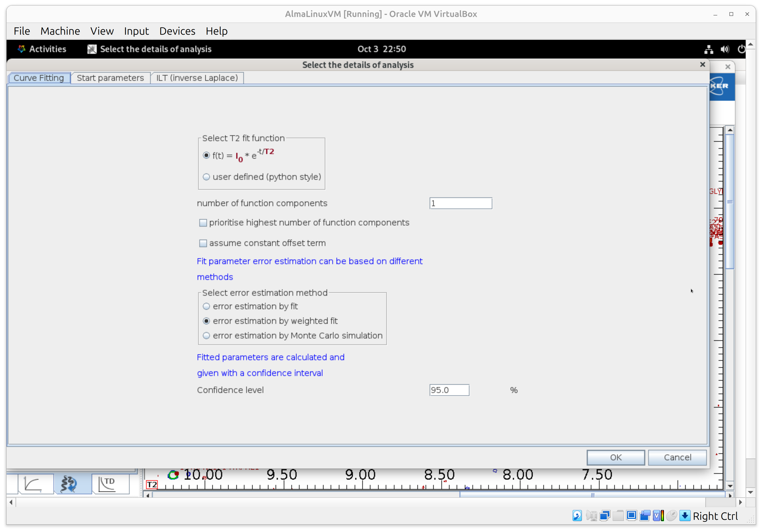Select the TD decay curve icon tab
762x532 pixels.
click(107, 484)
